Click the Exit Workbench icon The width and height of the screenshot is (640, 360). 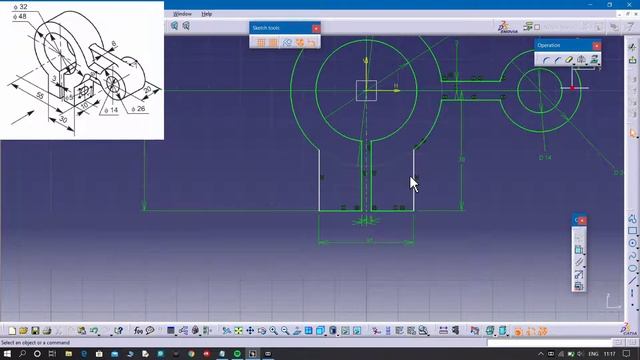coord(632,60)
